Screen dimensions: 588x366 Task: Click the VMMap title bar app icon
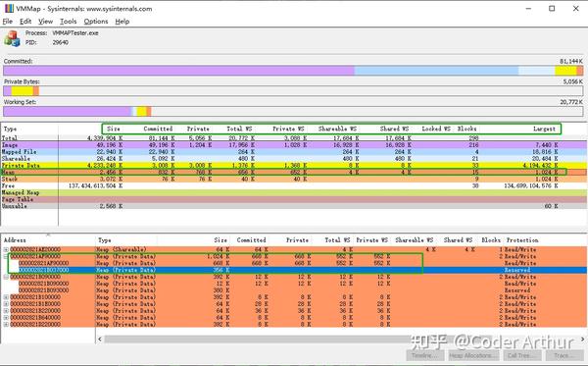[x=9, y=8]
